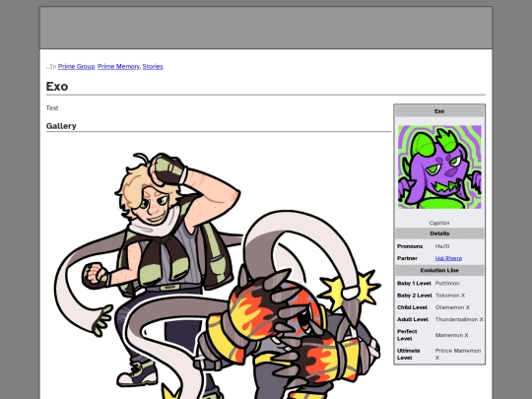Select the Exo page heading

coord(57,87)
